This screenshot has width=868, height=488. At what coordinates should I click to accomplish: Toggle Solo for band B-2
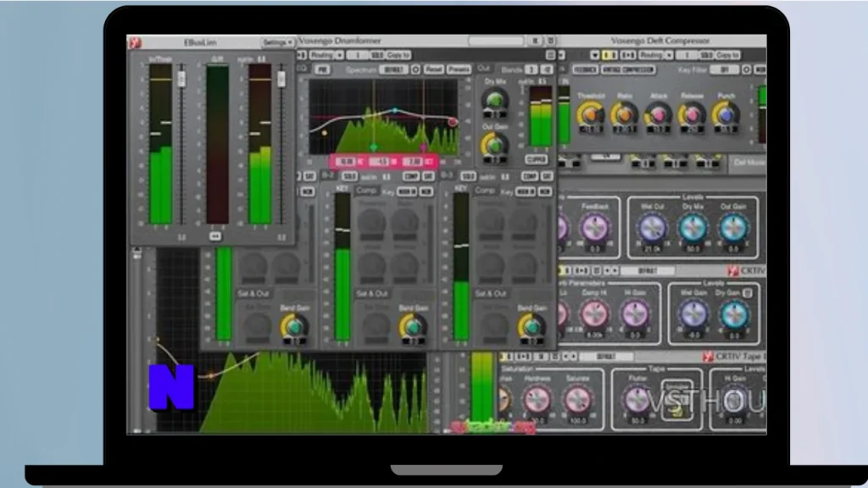coord(348,176)
